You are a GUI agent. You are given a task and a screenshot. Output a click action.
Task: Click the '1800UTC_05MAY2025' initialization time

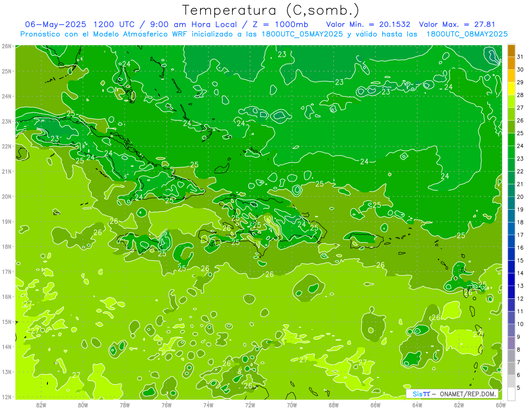pos(302,34)
